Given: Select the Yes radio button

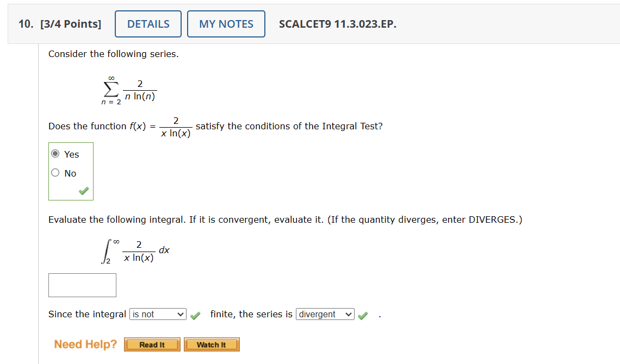Looking at the screenshot, I should (55, 154).
